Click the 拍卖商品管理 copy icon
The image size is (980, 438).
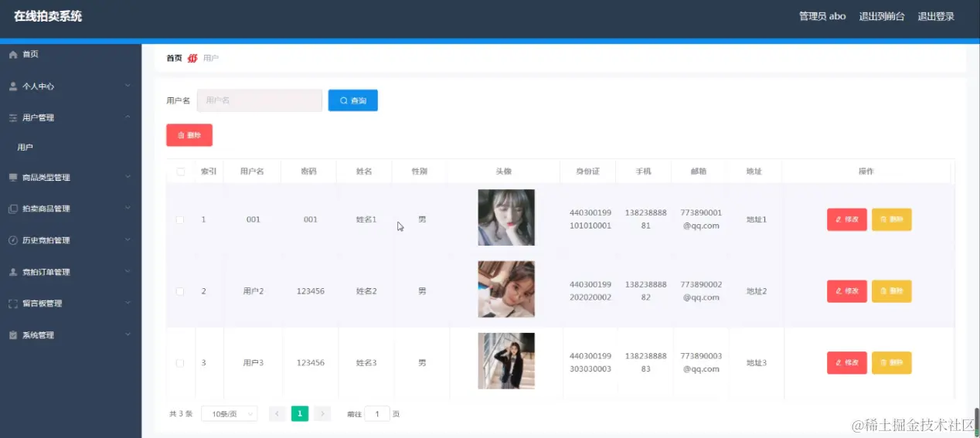[x=12, y=209]
